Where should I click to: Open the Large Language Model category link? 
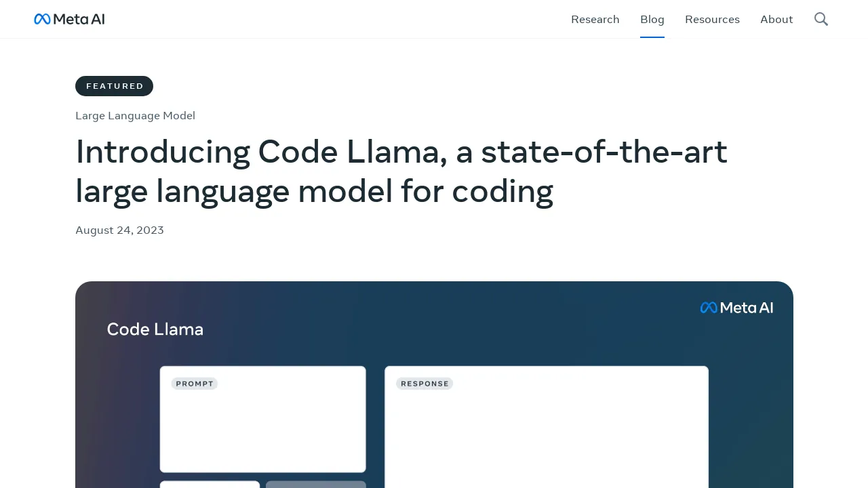tap(135, 115)
